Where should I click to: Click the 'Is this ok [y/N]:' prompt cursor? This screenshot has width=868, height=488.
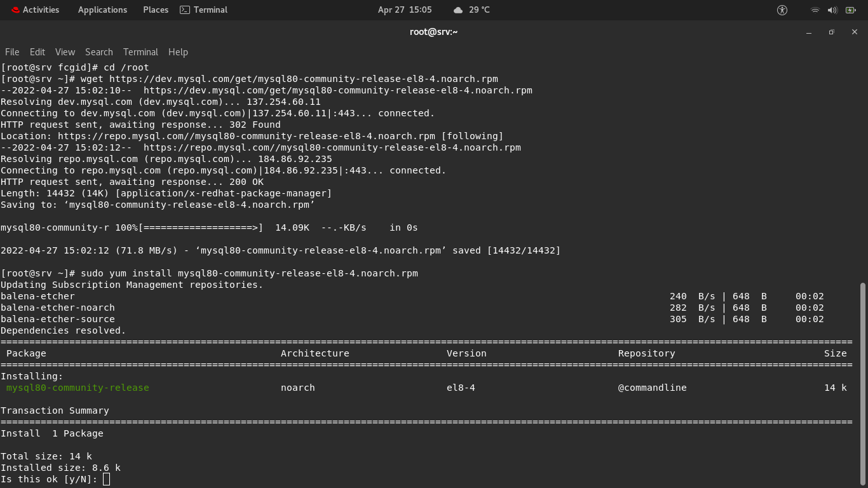click(106, 479)
